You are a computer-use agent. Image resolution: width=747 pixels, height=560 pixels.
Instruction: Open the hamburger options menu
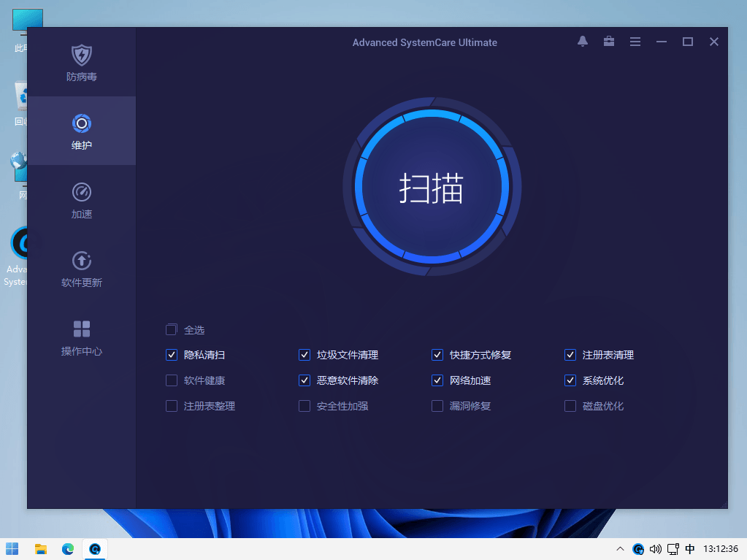[x=635, y=42]
